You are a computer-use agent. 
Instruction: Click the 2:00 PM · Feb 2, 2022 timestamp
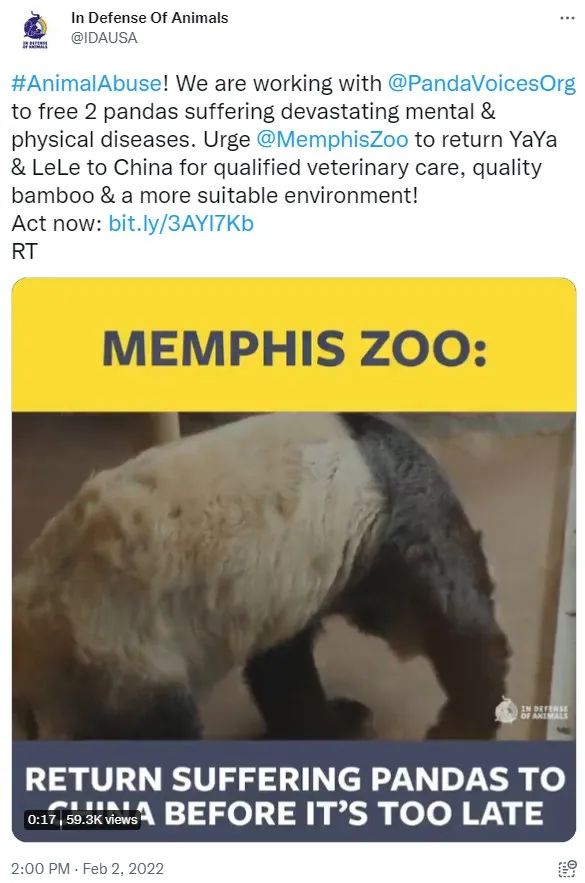87,868
